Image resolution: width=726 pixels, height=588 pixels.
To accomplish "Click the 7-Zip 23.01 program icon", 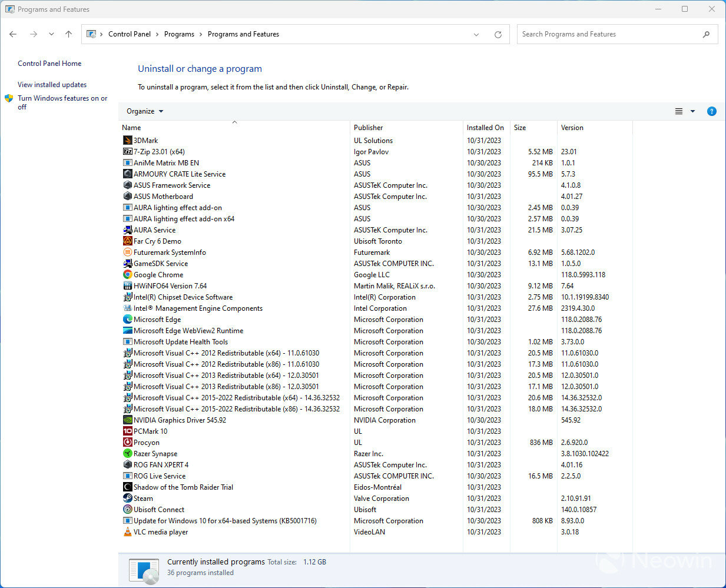I will coord(127,151).
